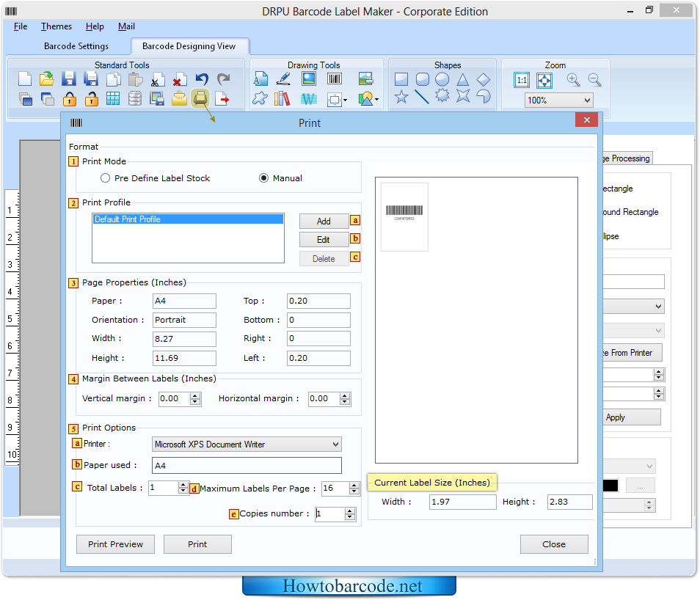This screenshot has height=600, width=700.
Task: Select the triangle shape tool
Action: (462, 79)
